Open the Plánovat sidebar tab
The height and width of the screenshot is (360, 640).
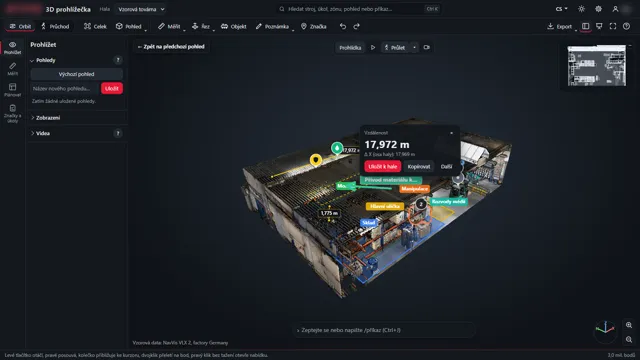pyautogui.click(x=13, y=90)
